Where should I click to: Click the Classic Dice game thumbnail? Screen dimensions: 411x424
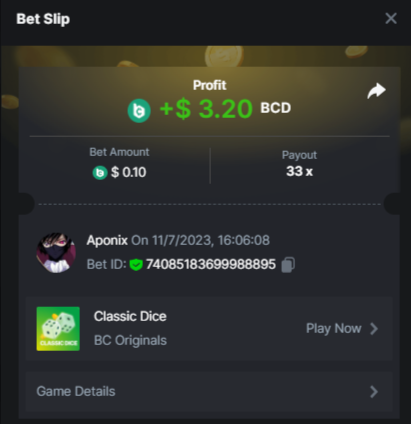(58, 329)
